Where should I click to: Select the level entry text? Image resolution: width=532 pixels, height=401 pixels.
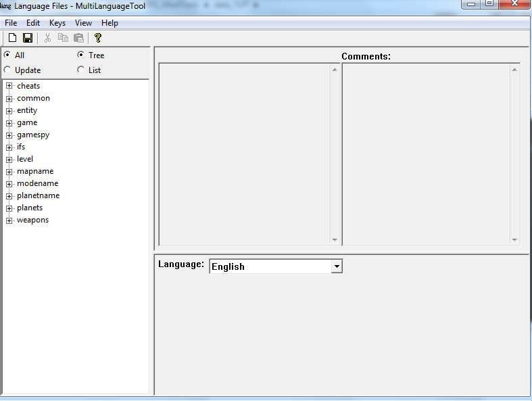[25, 159]
